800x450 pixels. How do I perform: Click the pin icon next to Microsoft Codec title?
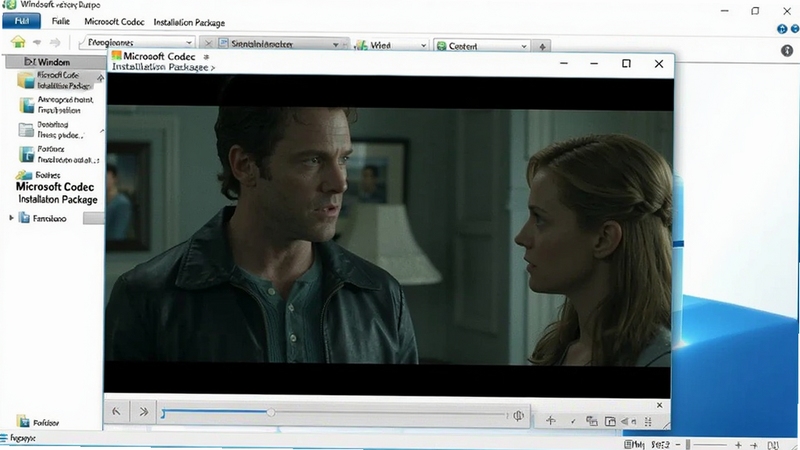206,57
